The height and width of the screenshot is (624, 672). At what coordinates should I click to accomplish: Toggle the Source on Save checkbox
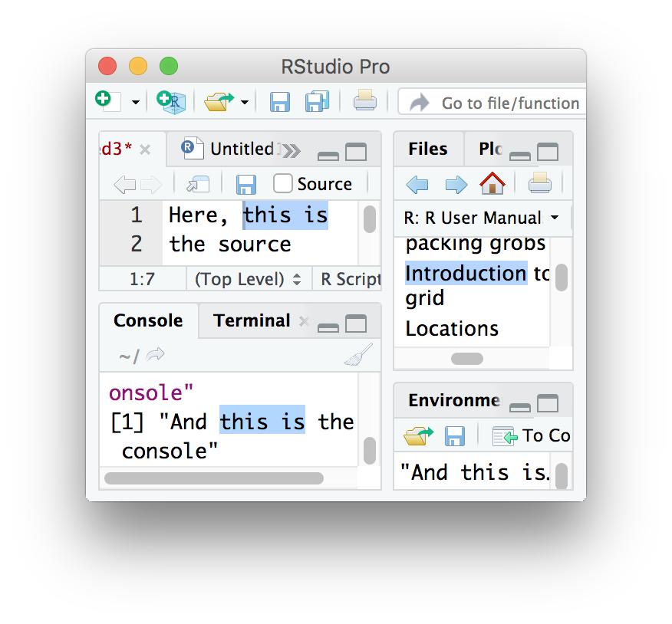click(283, 183)
